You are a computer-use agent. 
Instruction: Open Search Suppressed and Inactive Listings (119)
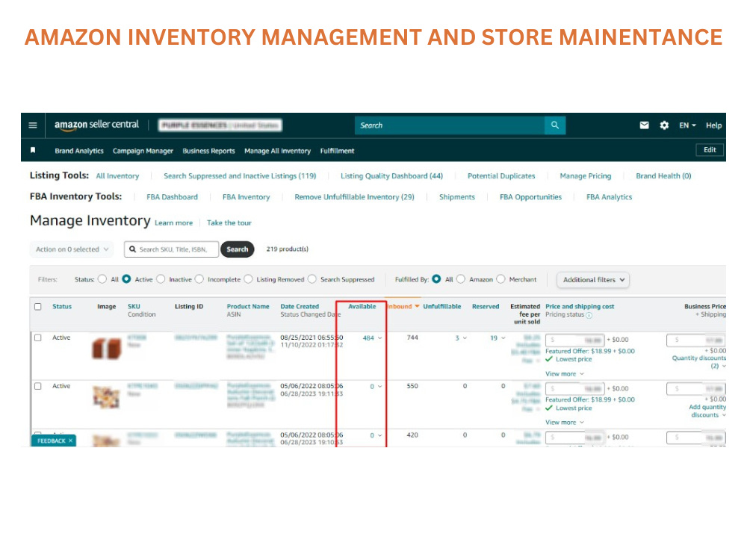tap(240, 175)
